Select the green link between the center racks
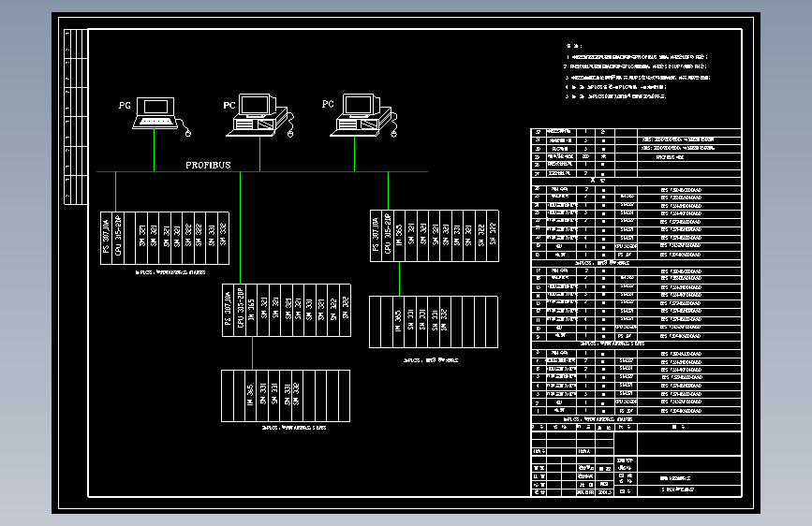 point(252,353)
